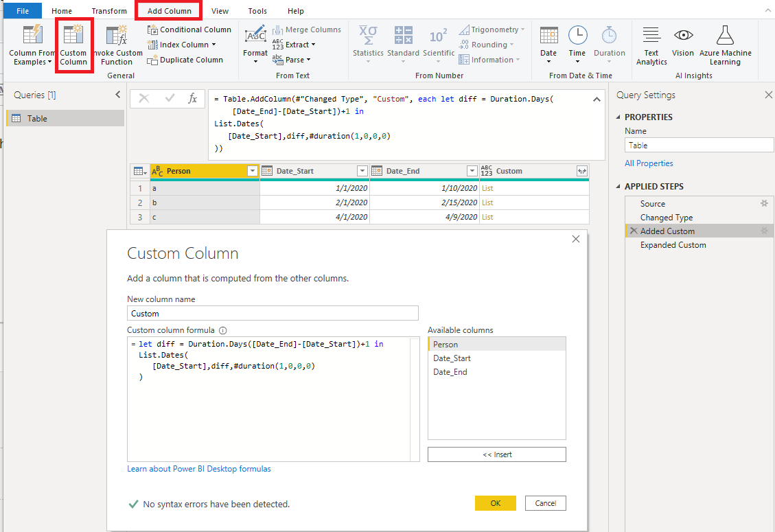Cancel the formula bar edit (X)
This screenshot has height=532, width=775.
[x=144, y=98]
